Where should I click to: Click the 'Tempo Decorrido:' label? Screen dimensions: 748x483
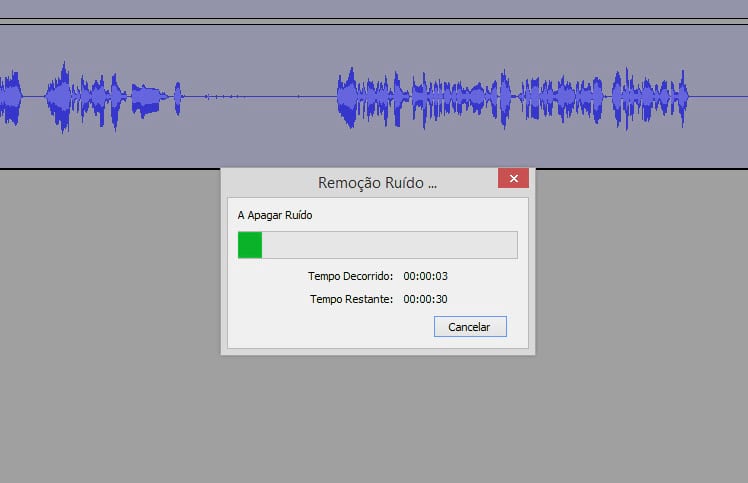[350, 276]
